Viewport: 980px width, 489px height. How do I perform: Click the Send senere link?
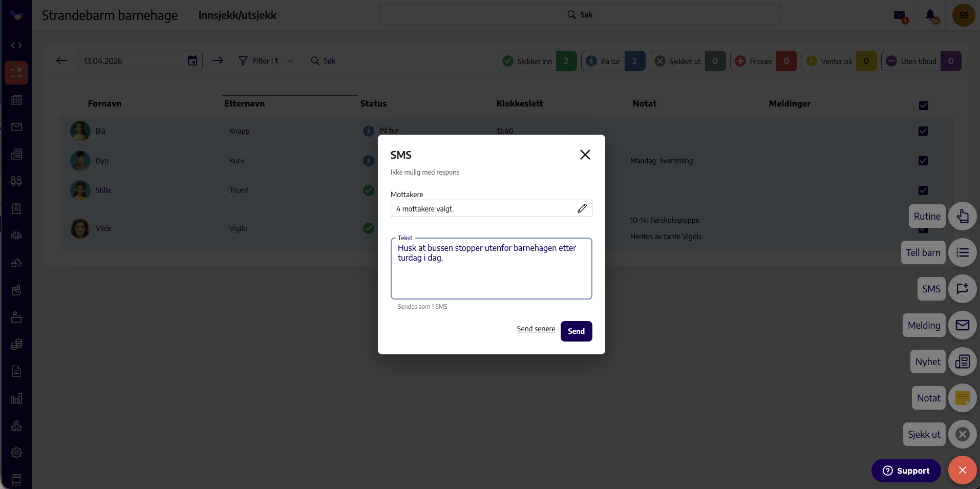(x=536, y=329)
